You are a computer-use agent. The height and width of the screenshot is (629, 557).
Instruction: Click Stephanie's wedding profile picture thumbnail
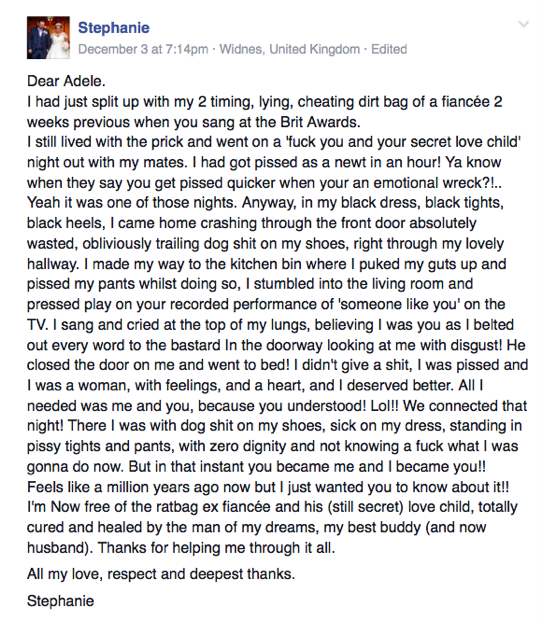coord(48,38)
